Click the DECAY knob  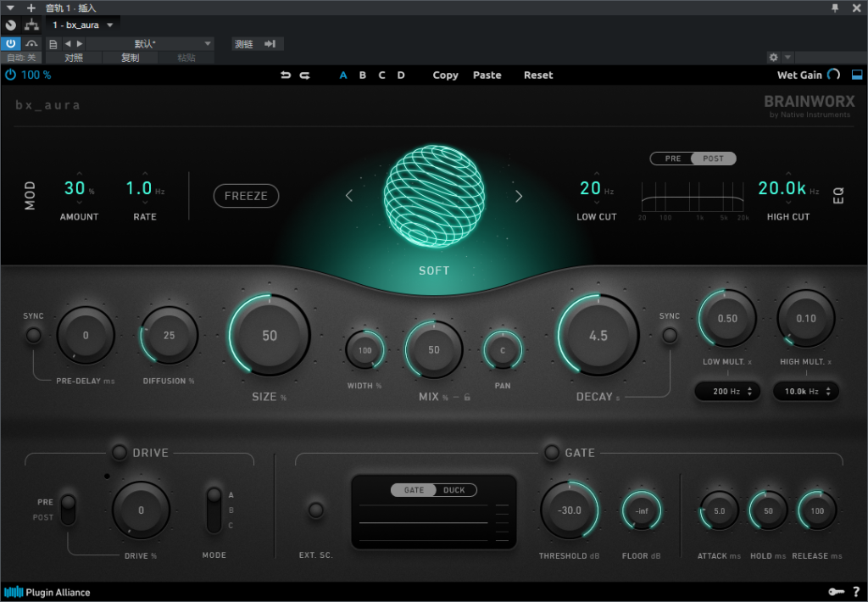point(598,336)
